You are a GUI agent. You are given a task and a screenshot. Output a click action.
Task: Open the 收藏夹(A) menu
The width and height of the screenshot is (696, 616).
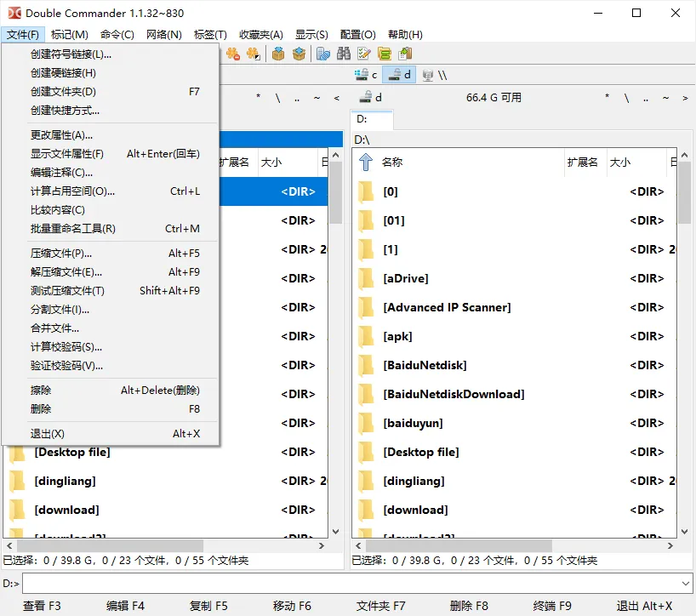coord(261,34)
